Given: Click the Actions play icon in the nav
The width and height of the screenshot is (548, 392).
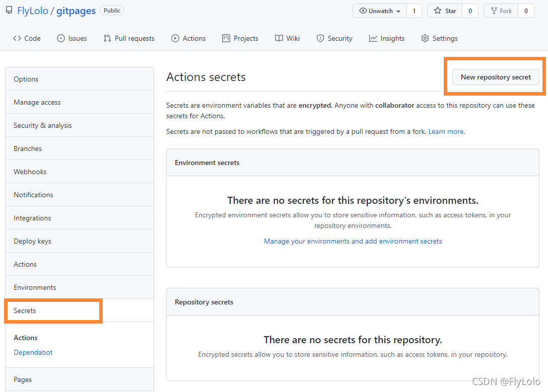Looking at the screenshot, I should (175, 38).
